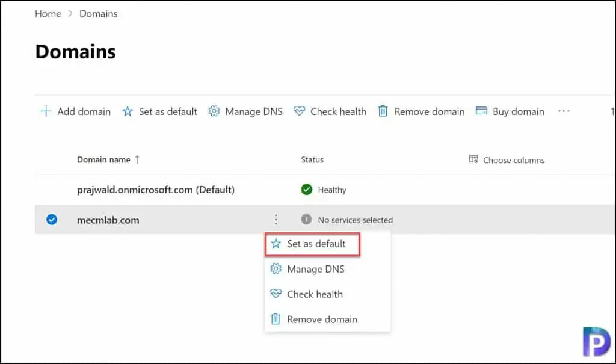Click Manage DNS label in the toolbar
This screenshot has width=616, height=364.
coord(254,112)
